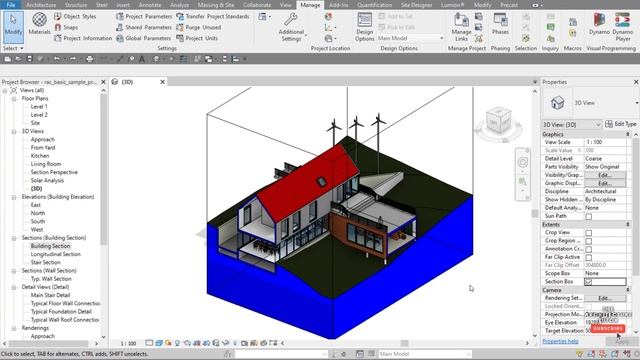Open the 3D View: {3D} instance dropdown
Viewport: 640px width, 360px height.
571,124
